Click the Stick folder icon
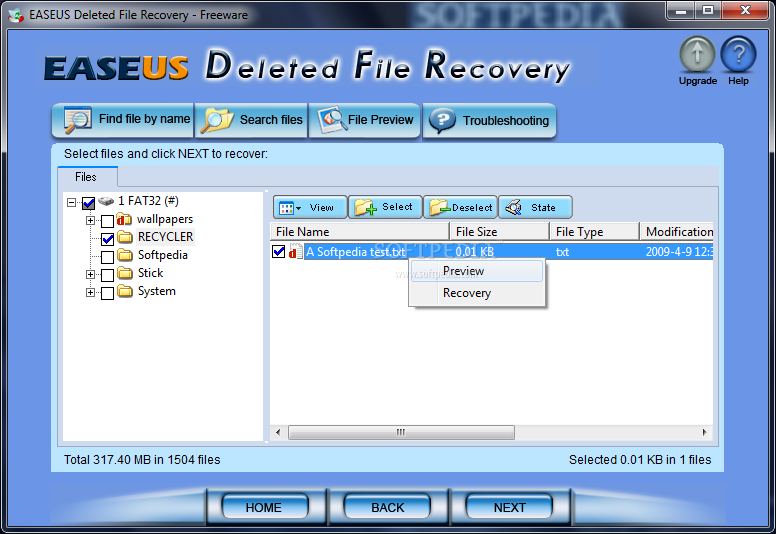This screenshot has width=776, height=534. click(x=125, y=273)
